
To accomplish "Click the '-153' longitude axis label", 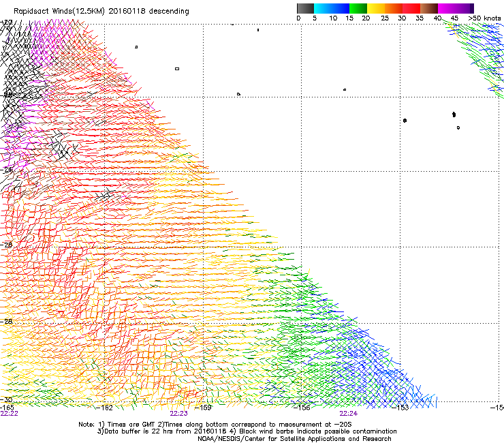I will tap(400, 408).
